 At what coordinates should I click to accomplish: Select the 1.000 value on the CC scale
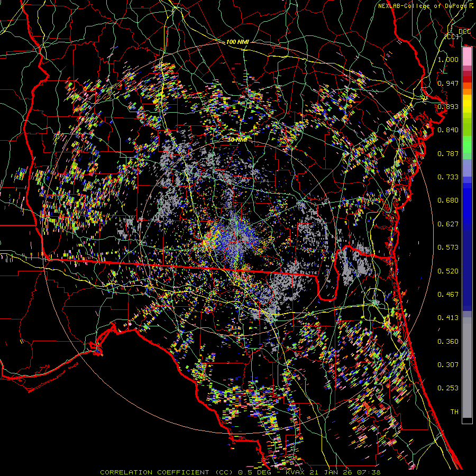pos(448,59)
